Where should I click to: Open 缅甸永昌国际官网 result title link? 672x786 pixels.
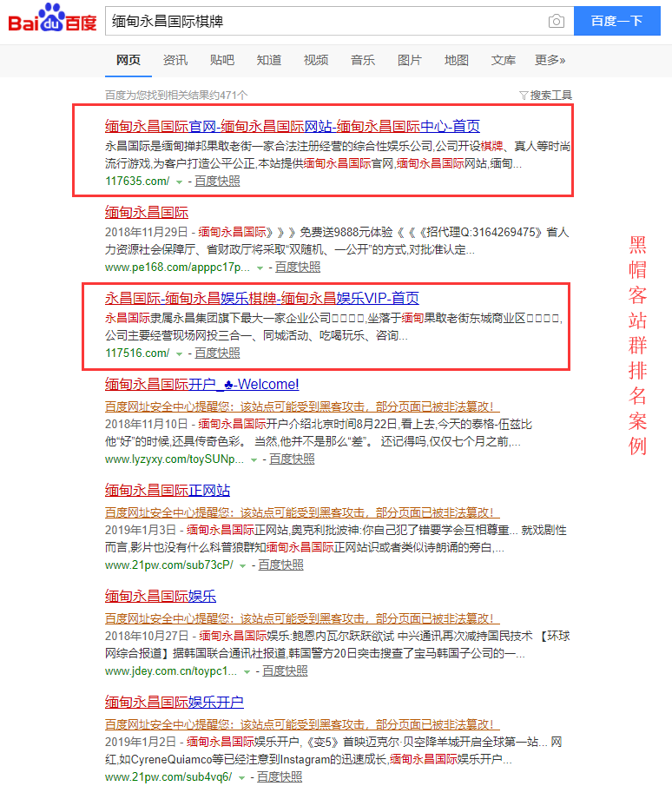(x=293, y=126)
